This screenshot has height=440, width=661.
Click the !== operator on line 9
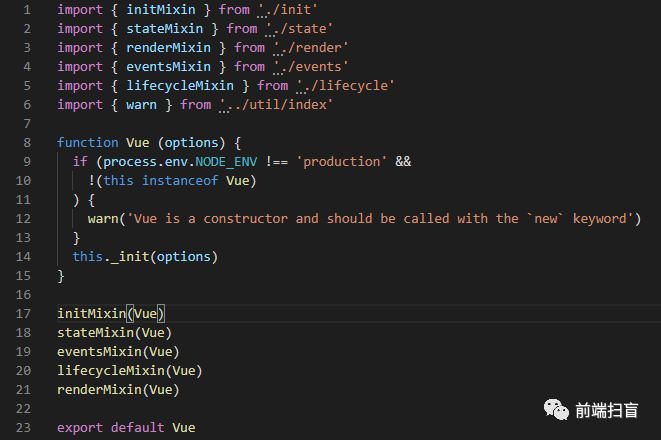(x=277, y=161)
